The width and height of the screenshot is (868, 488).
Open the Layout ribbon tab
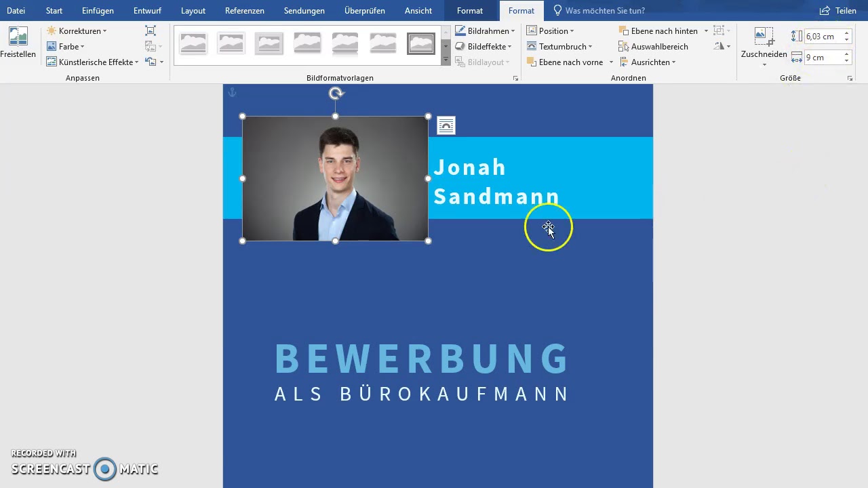[x=193, y=11]
